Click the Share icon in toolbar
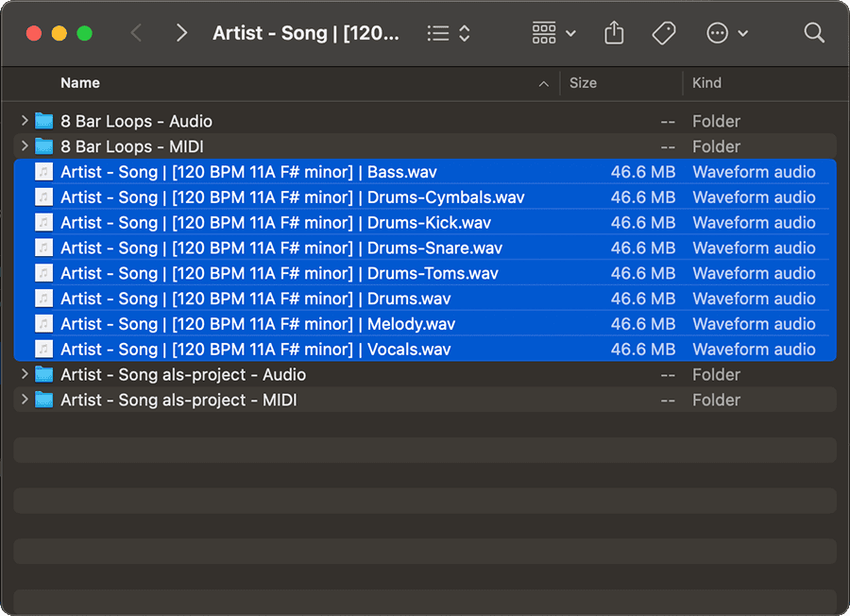This screenshot has width=850, height=616. pos(614,33)
